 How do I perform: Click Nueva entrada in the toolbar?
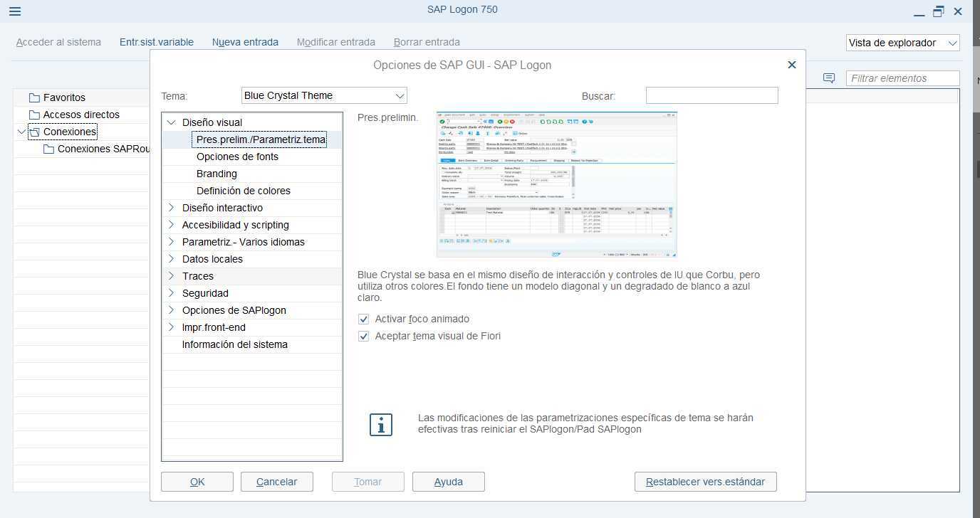click(245, 42)
